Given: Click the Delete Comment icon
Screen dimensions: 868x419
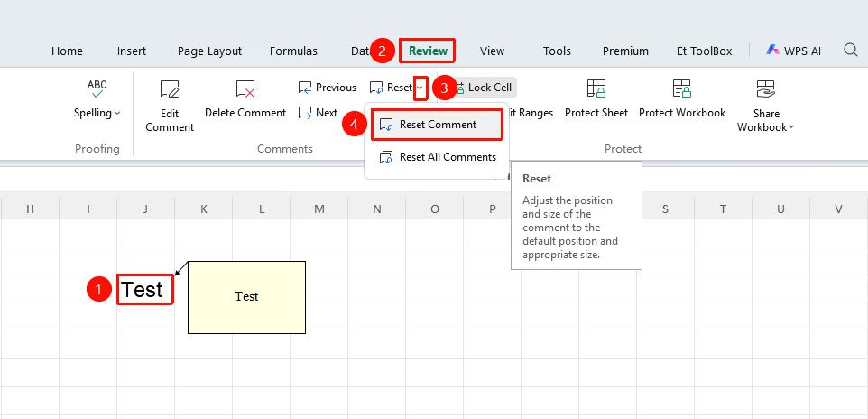Looking at the screenshot, I should (x=245, y=89).
